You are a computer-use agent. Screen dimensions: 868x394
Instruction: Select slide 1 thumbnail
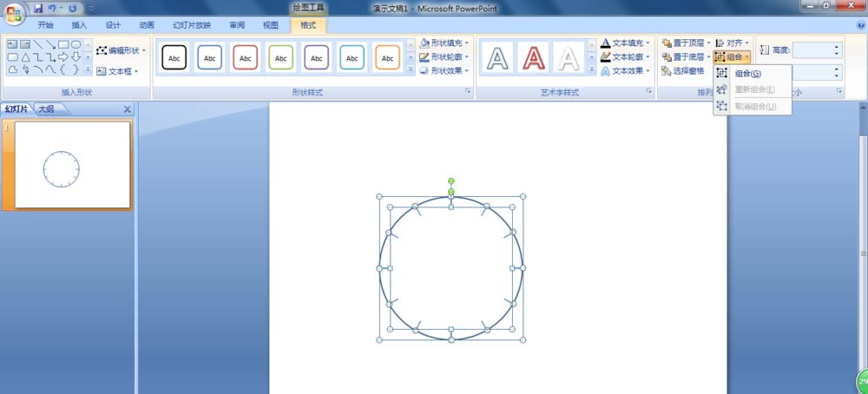(73, 164)
